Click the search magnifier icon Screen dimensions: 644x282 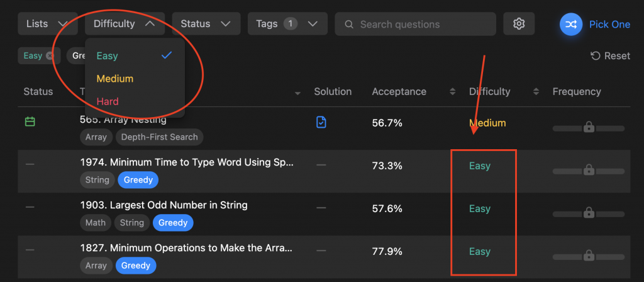coord(349,25)
